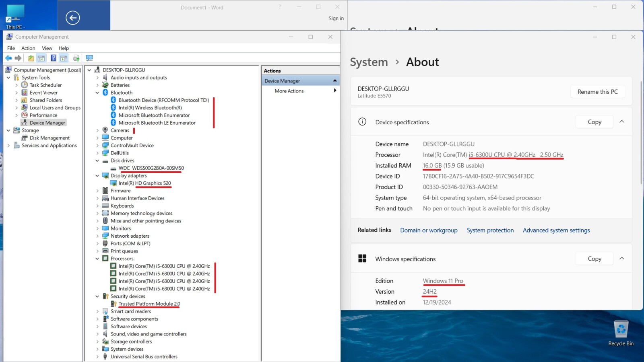Select Microsoft Bluetooth LE Enumerator
The image size is (644, 362).
pos(157,123)
